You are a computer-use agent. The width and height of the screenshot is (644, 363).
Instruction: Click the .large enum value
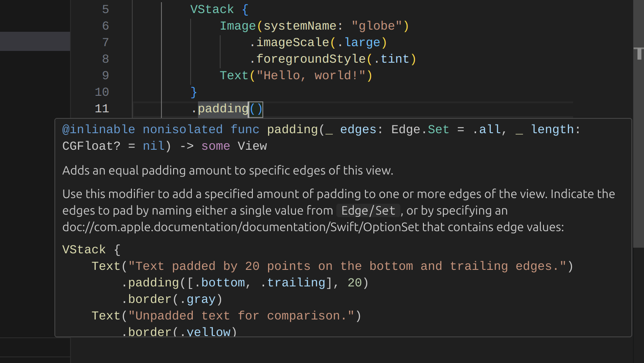click(359, 43)
